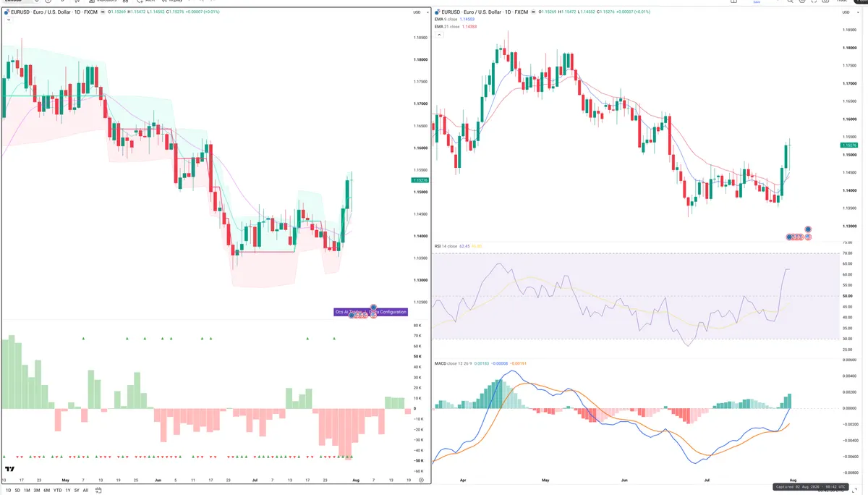Screen dimensions: 868x495
Task: Select the All time range
Action: [x=85, y=490]
